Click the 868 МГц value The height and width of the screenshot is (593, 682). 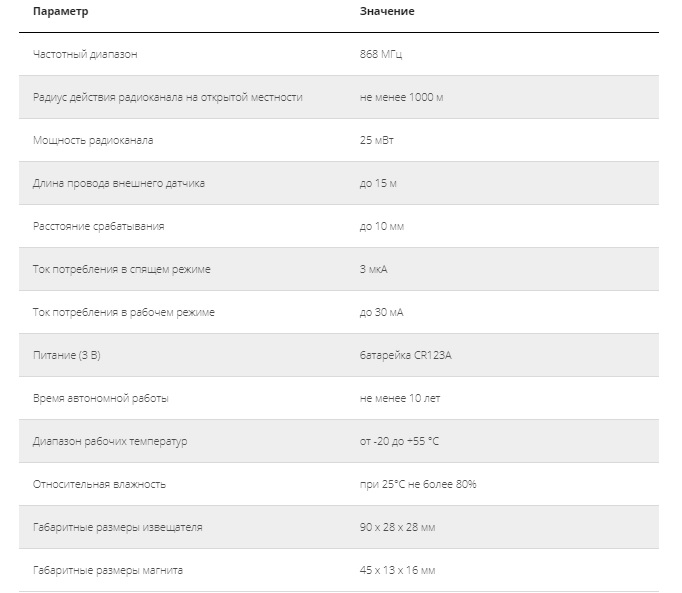point(381,54)
